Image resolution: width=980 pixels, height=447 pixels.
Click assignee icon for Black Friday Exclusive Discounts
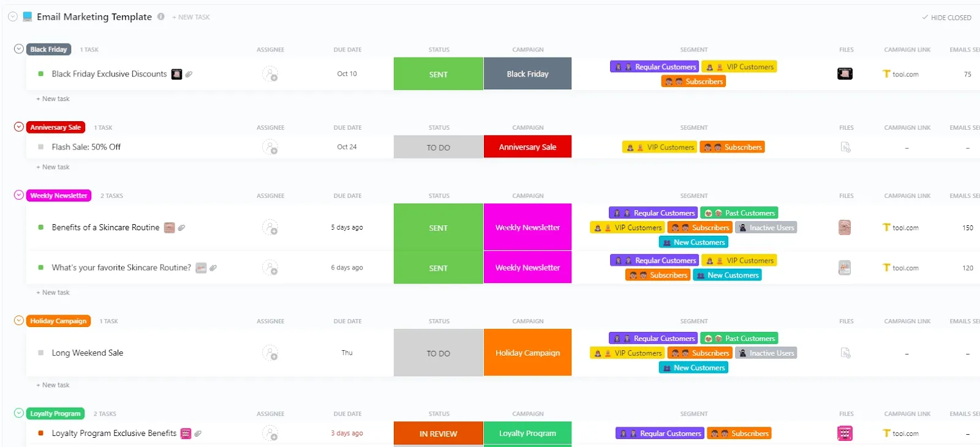click(270, 74)
